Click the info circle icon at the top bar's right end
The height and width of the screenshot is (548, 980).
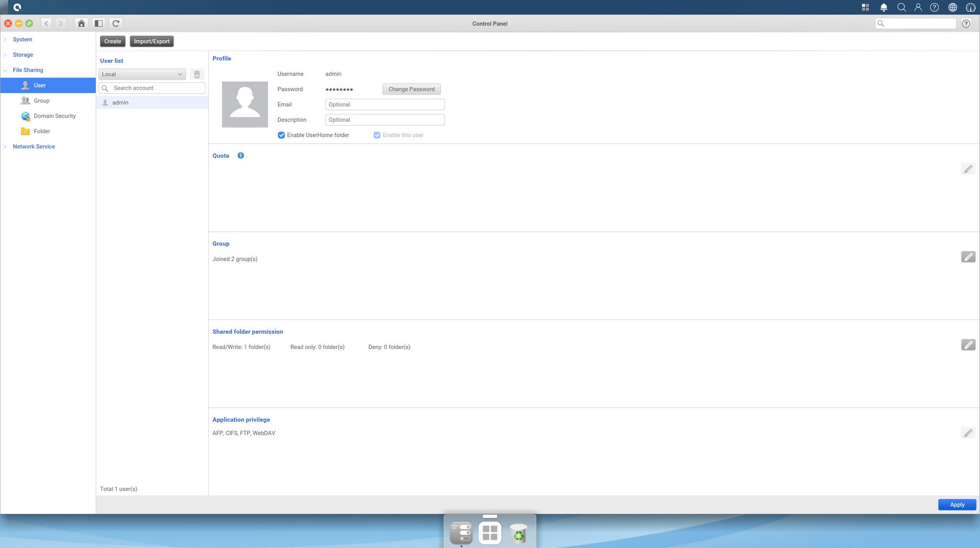971,7
